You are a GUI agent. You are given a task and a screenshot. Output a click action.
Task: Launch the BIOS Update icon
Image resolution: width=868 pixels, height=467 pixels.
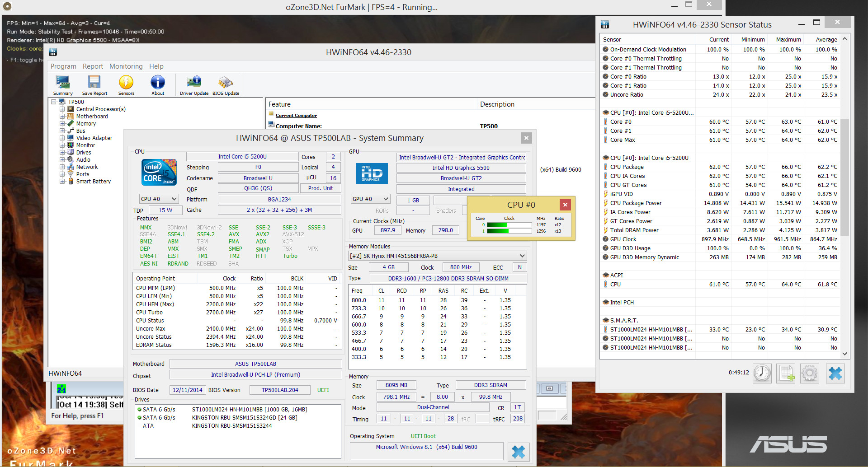pyautogui.click(x=226, y=84)
